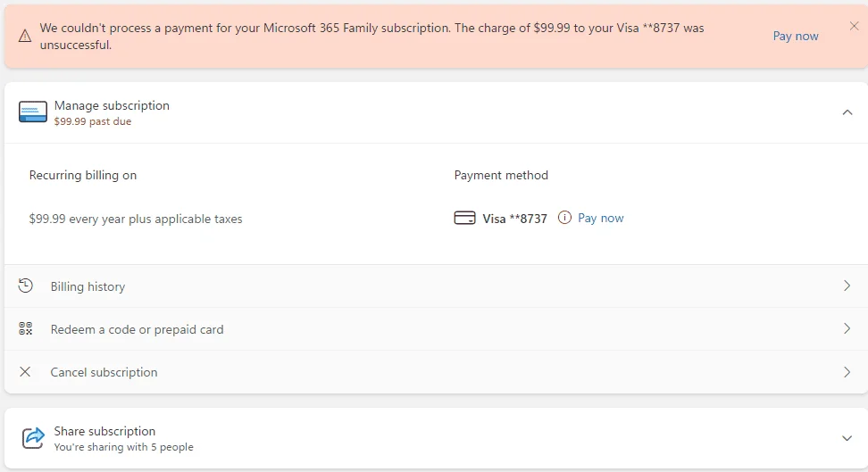Click the chevron on Redeem a code row
868x472 pixels.
point(847,328)
